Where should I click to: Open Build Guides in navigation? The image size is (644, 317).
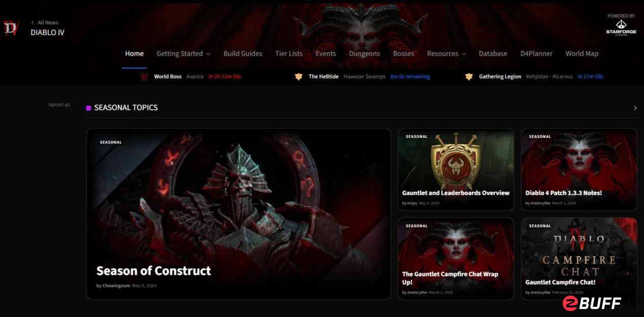coord(243,53)
